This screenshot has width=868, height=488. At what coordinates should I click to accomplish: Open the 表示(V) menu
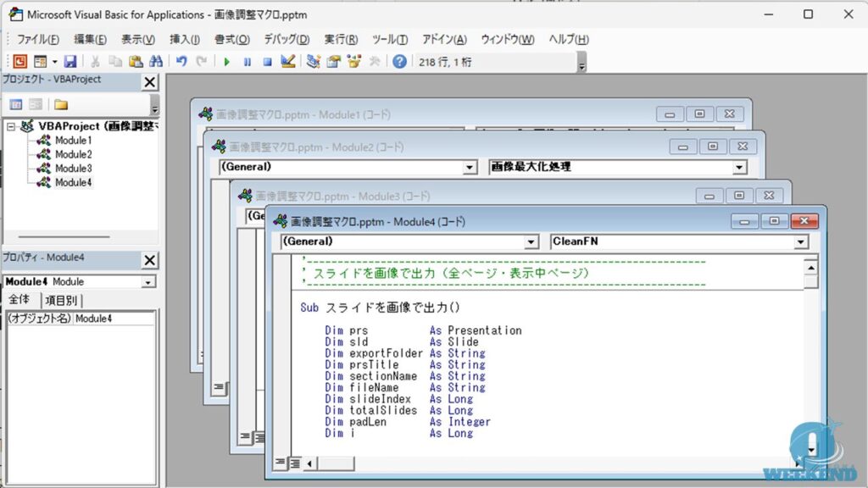(x=138, y=39)
